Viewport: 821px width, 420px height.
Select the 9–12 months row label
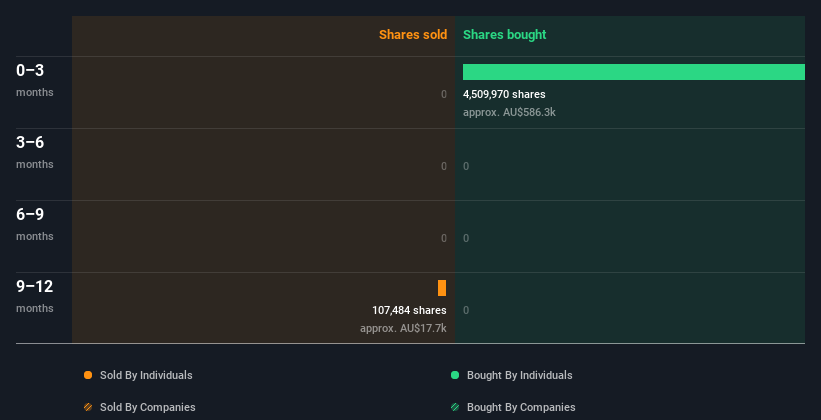tap(35, 296)
